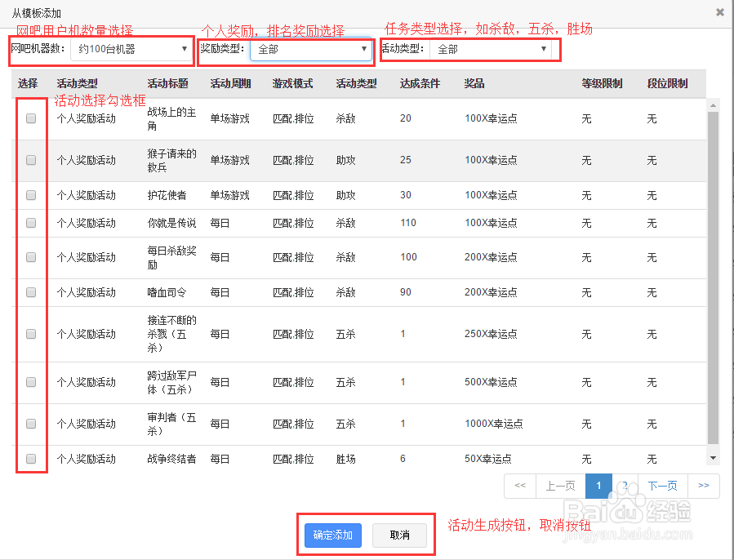Click the 上一页 previous page button

tap(560, 486)
